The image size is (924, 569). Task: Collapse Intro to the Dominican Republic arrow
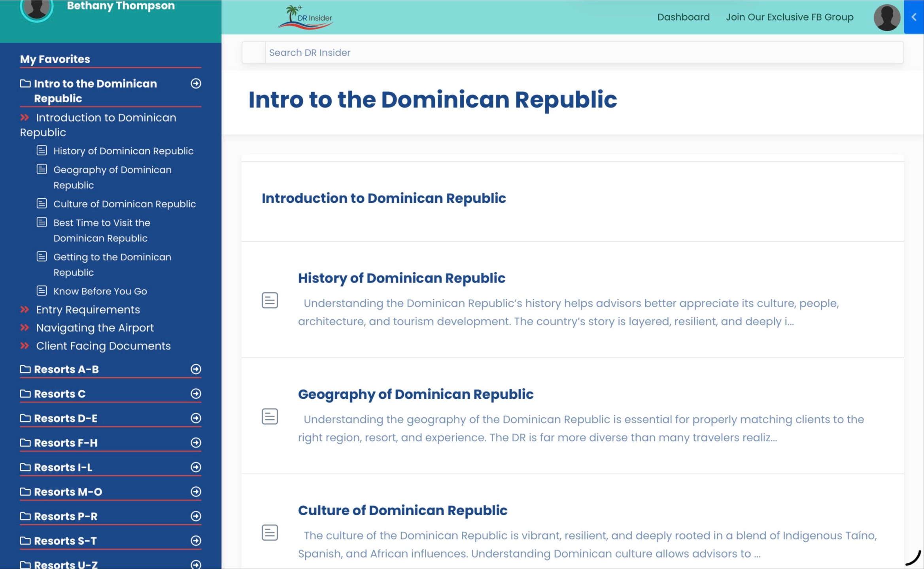tap(196, 84)
